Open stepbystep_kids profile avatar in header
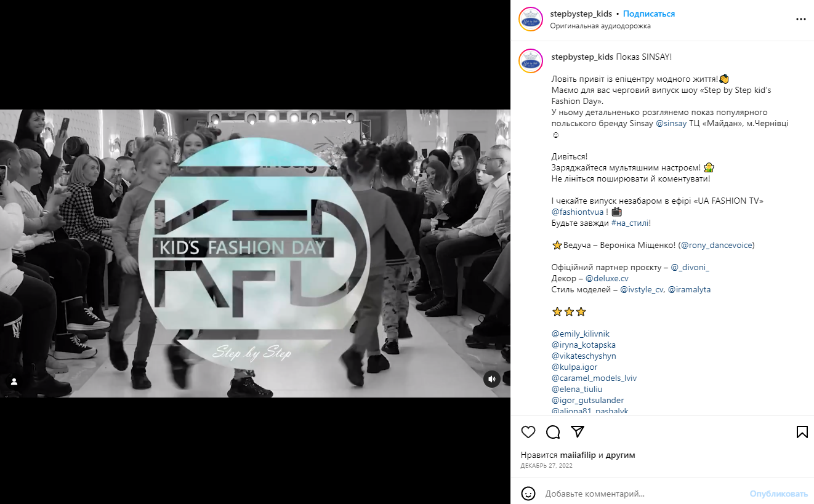814x504 pixels. tap(531, 19)
